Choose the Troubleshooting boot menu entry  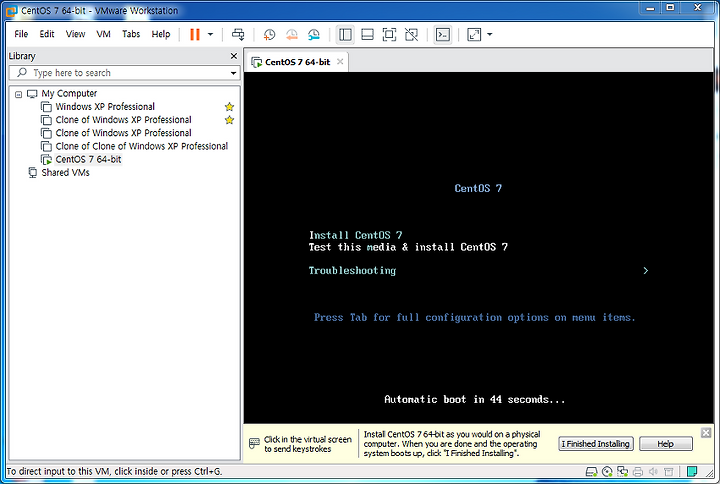[352, 270]
